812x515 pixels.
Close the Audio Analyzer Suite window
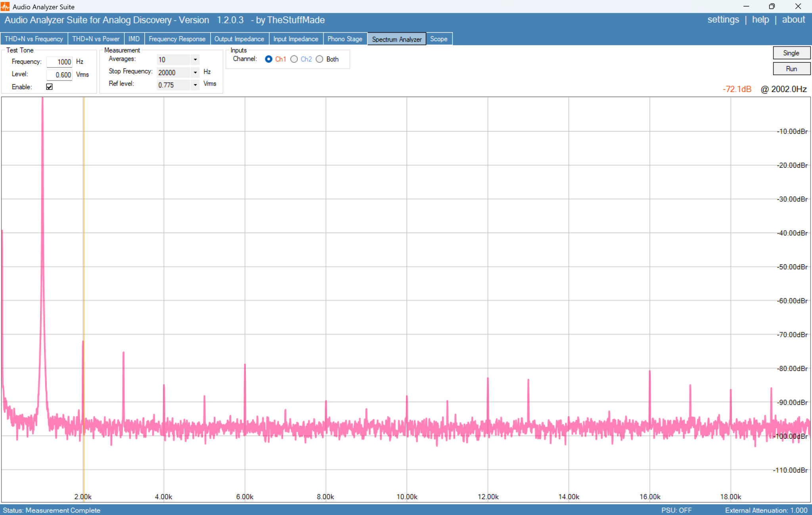click(x=798, y=6)
